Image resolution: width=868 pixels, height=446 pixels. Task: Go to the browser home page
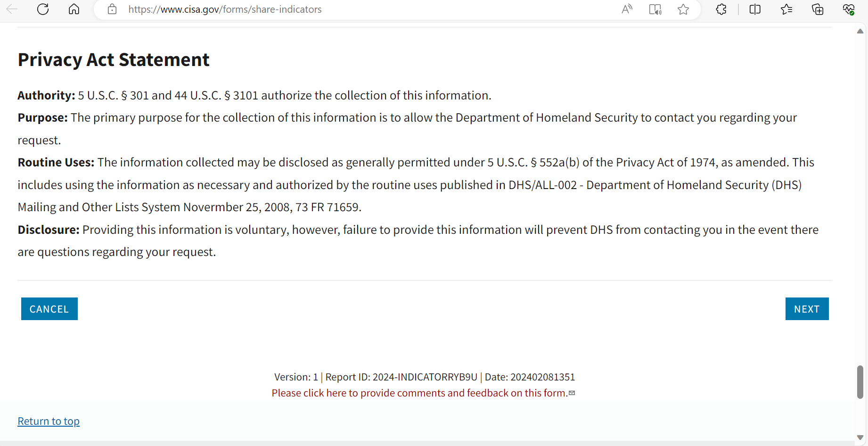pos(74,9)
